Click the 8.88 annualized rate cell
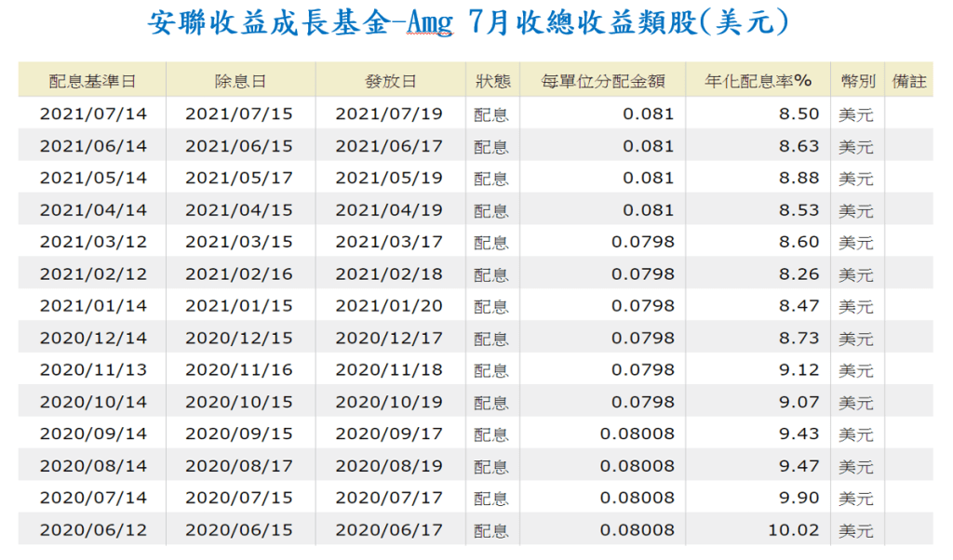The height and width of the screenshot is (560, 953). (800, 179)
